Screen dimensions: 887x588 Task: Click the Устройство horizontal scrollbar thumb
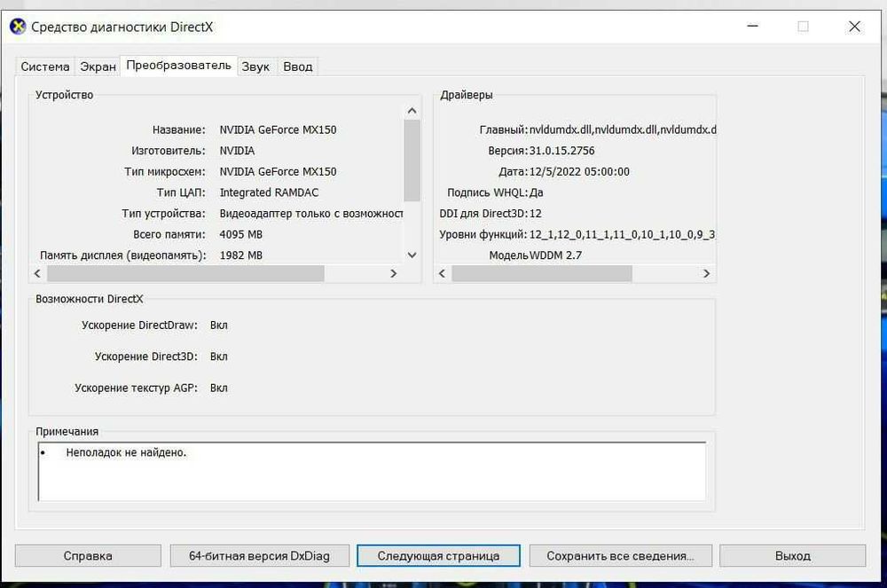tap(185, 274)
